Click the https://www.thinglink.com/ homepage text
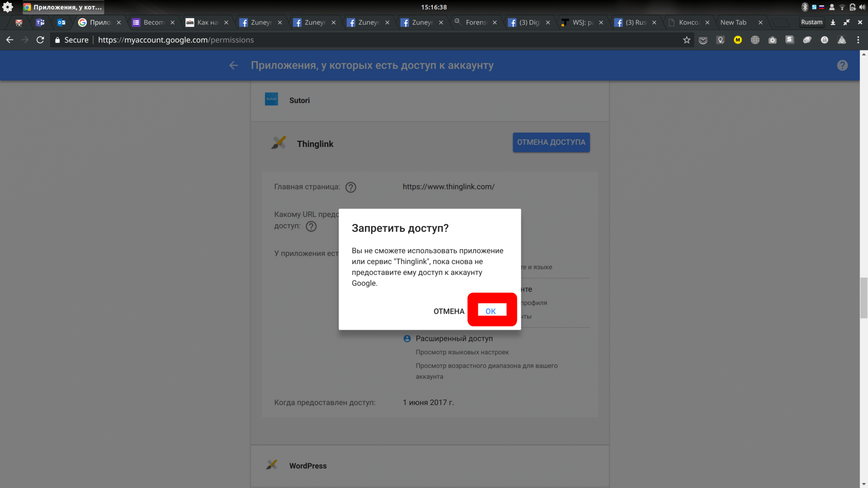 point(448,187)
